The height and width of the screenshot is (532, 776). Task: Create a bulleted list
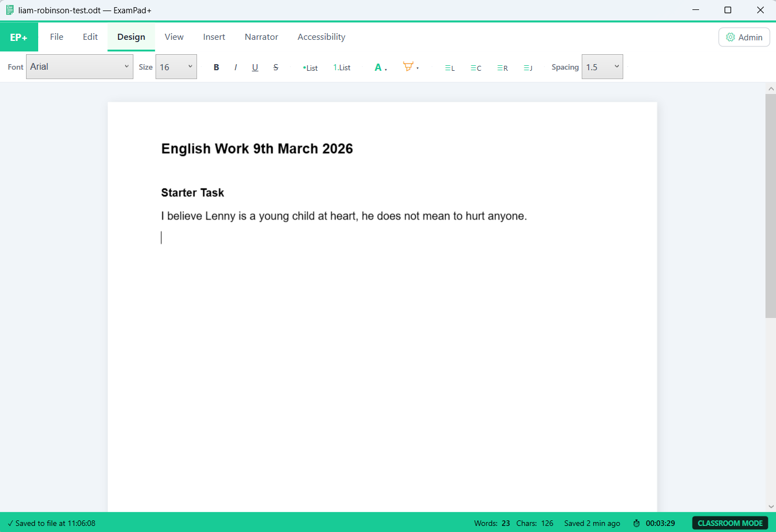click(x=310, y=67)
